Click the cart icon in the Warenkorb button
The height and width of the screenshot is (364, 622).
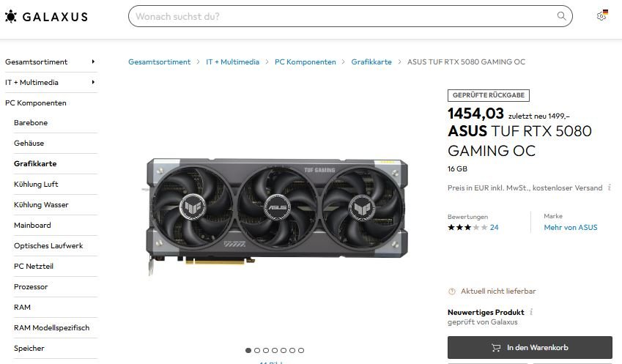(496, 348)
